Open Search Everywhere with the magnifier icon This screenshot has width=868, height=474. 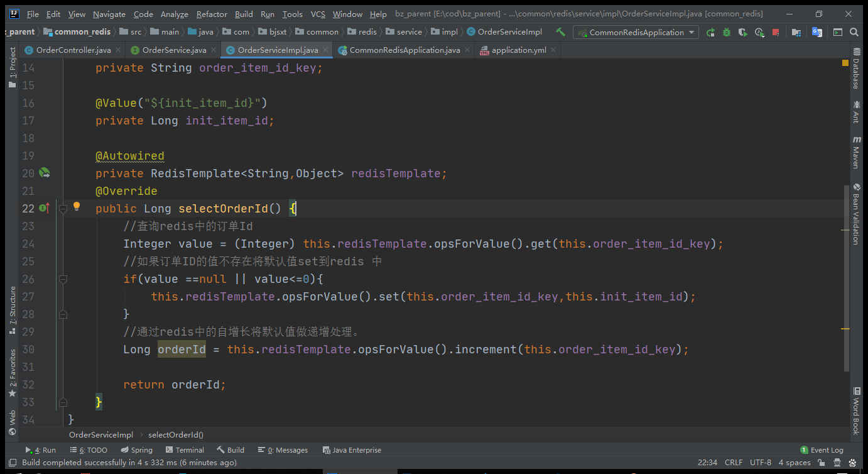pos(854,32)
